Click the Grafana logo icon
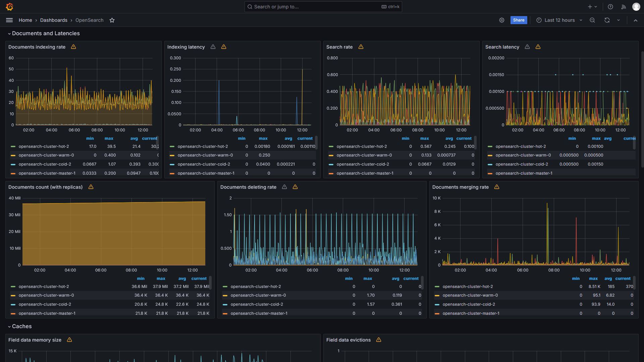644x362 pixels. tap(9, 7)
